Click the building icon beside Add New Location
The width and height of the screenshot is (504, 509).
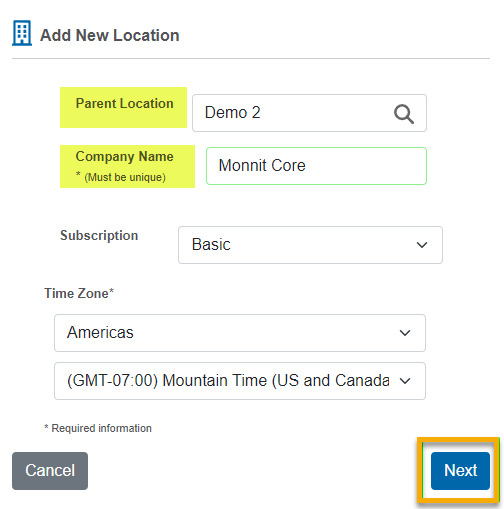pos(22,33)
